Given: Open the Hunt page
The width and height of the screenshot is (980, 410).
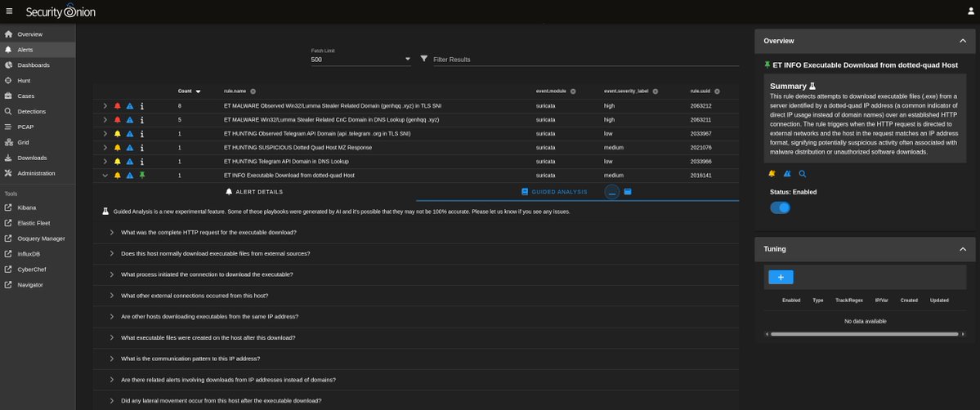Looking at the screenshot, I should tap(38, 81).
